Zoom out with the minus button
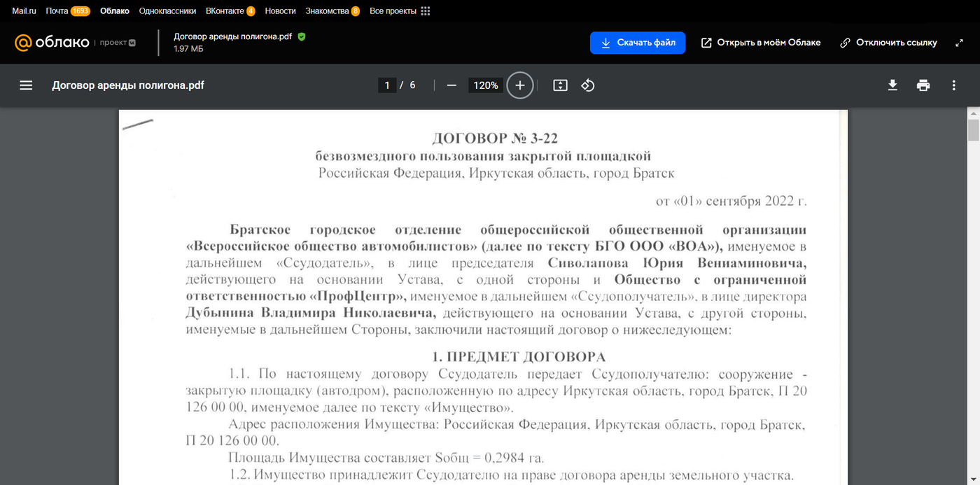 pyautogui.click(x=451, y=85)
